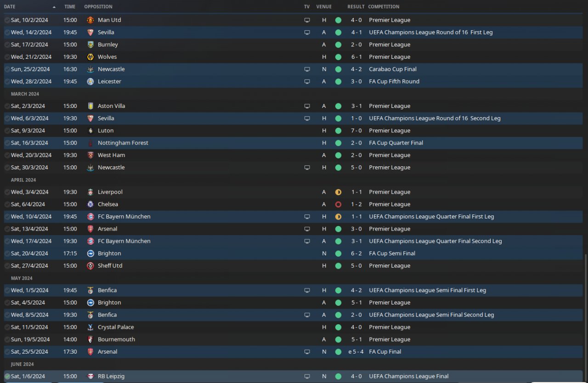This screenshot has width=588, height=383.
Task: Click the sort arrow on the Date column
Action: click(x=54, y=7)
